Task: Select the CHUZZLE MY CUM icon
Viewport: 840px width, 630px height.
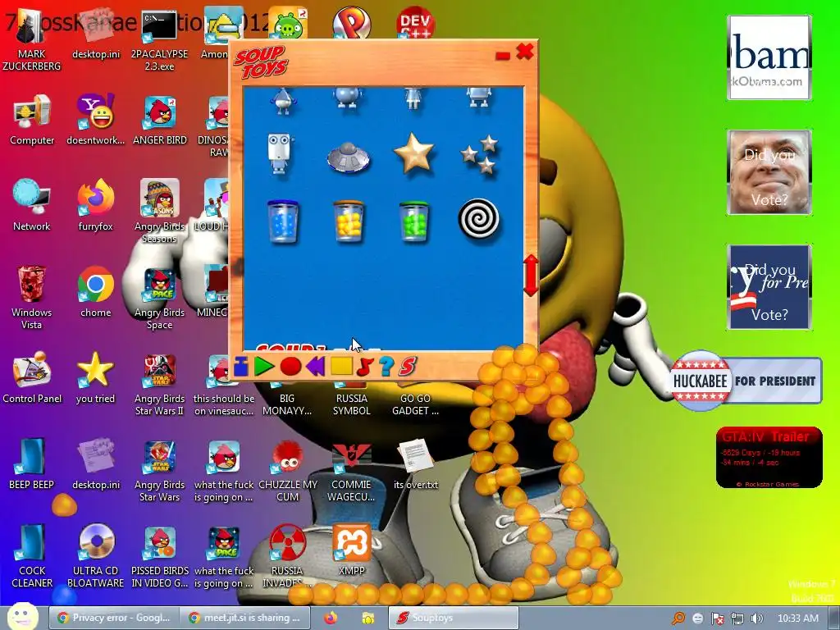Action: 288,470
